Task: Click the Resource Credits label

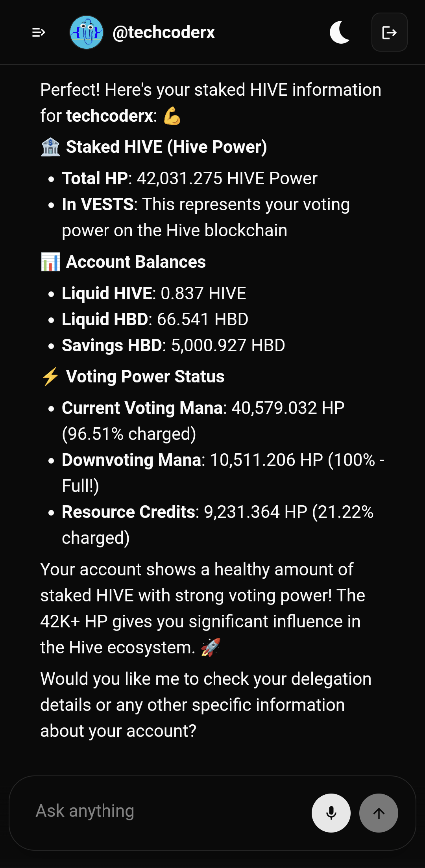Action: (128, 512)
